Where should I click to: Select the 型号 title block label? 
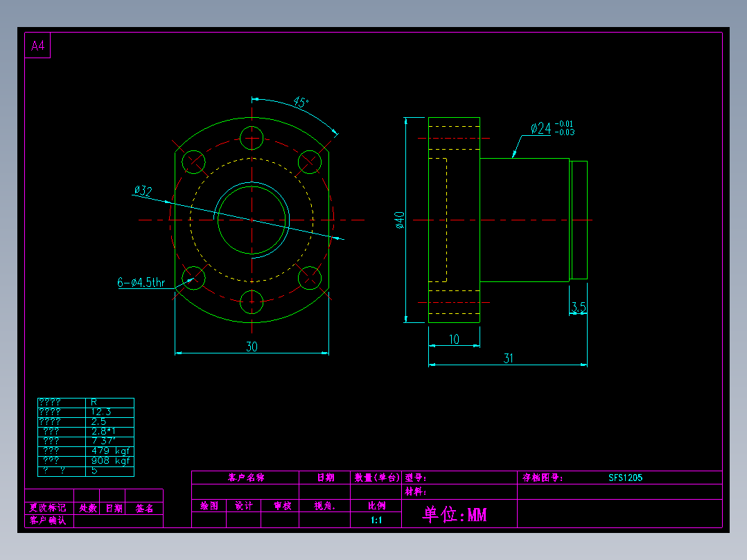click(x=416, y=478)
